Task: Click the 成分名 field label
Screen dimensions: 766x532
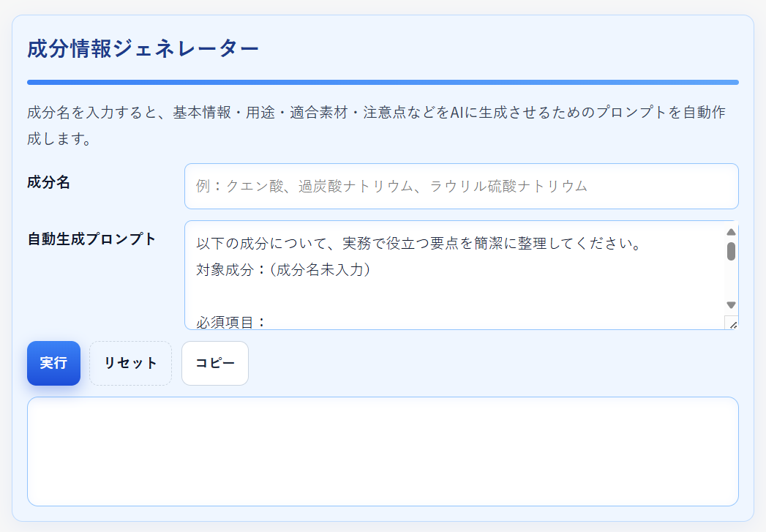Action: click(48, 182)
